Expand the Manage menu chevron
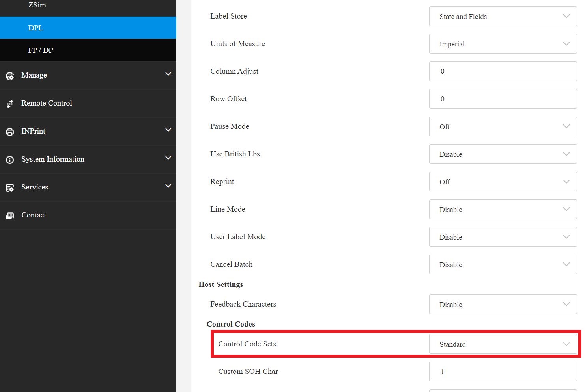This screenshot has width=585, height=392. coord(168,74)
